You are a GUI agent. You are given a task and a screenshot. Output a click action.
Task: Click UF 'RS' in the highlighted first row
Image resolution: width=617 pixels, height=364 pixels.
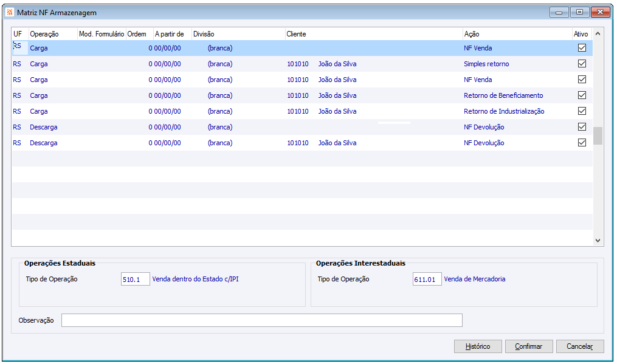tap(17, 46)
